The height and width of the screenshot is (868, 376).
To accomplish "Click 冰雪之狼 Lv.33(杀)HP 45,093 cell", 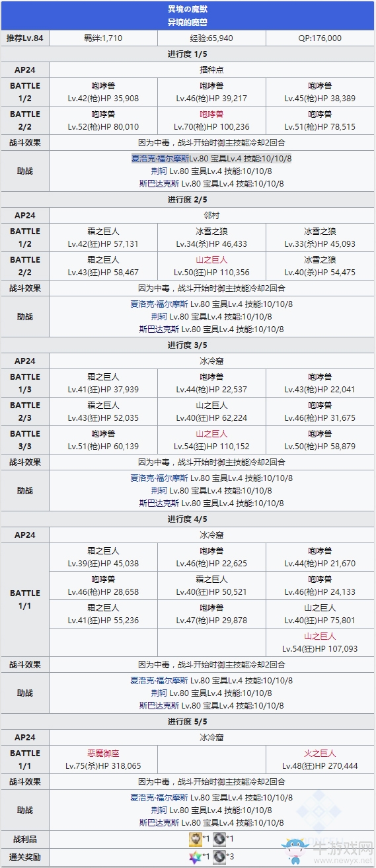I will (320, 238).
